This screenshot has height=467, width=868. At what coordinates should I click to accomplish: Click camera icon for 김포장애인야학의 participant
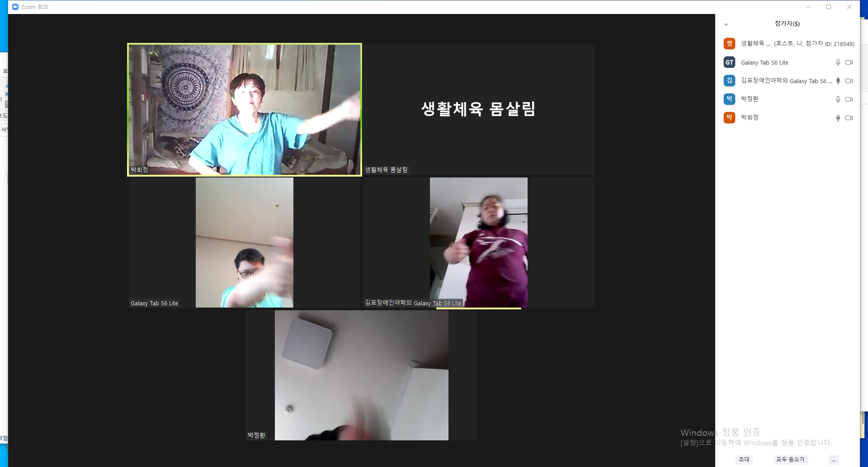[x=849, y=81]
